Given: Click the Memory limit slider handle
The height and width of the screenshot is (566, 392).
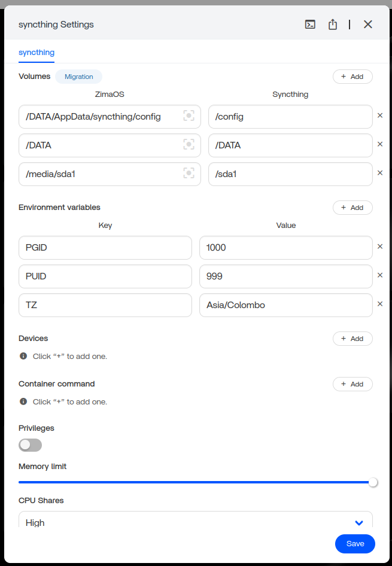Looking at the screenshot, I should 373,482.
